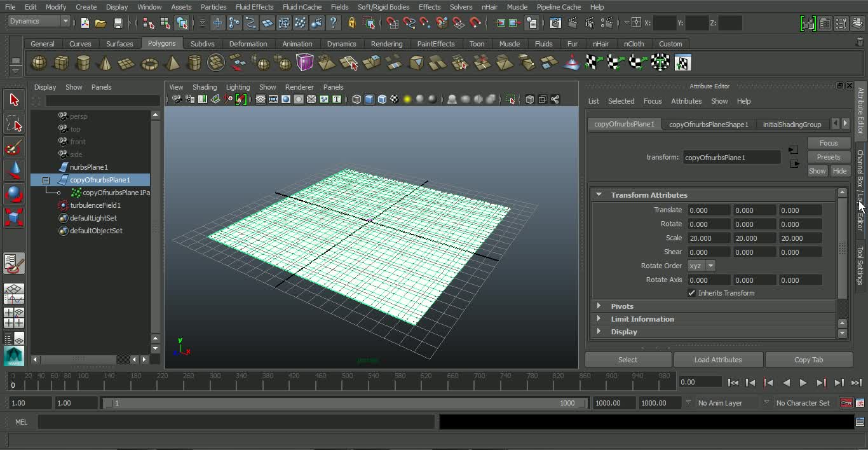The image size is (868, 450).
Task: Start IPR render from status line
Action: (590, 23)
